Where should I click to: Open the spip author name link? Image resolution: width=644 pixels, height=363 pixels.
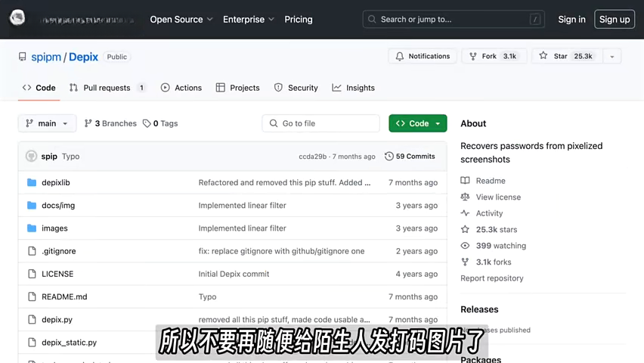49,157
